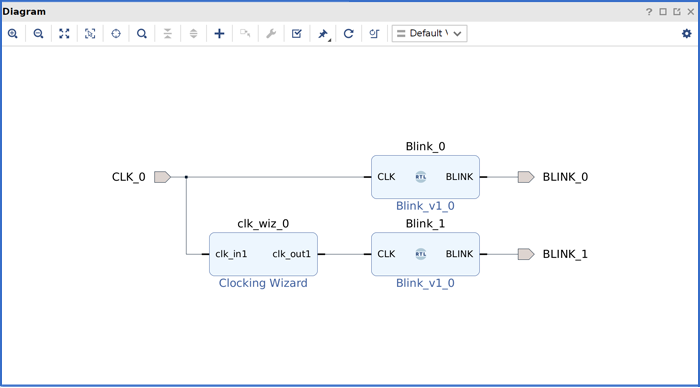Image resolution: width=700 pixels, height=388 pixels.
Task: Fit the diagram with Zoom Fit icon
Action: pos(64,33)
